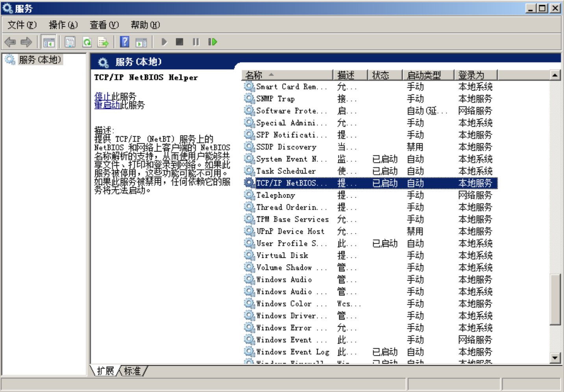The image size is (564, 392).
Task: Open the 文件(F) menu
Action: pyautogui.click(x=22, y=25)
